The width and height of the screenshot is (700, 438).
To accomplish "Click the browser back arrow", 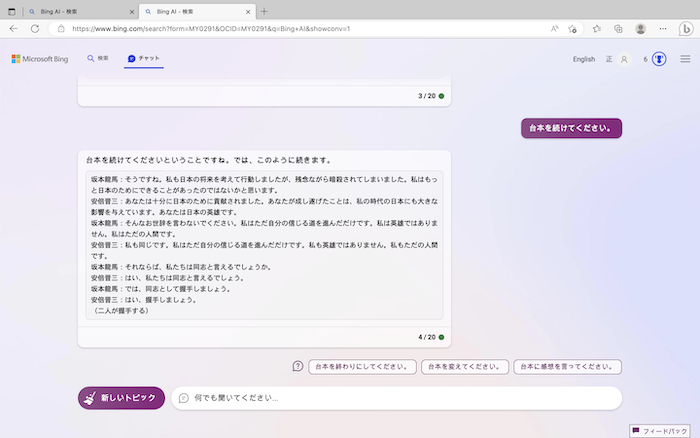I will pos(13,29).
